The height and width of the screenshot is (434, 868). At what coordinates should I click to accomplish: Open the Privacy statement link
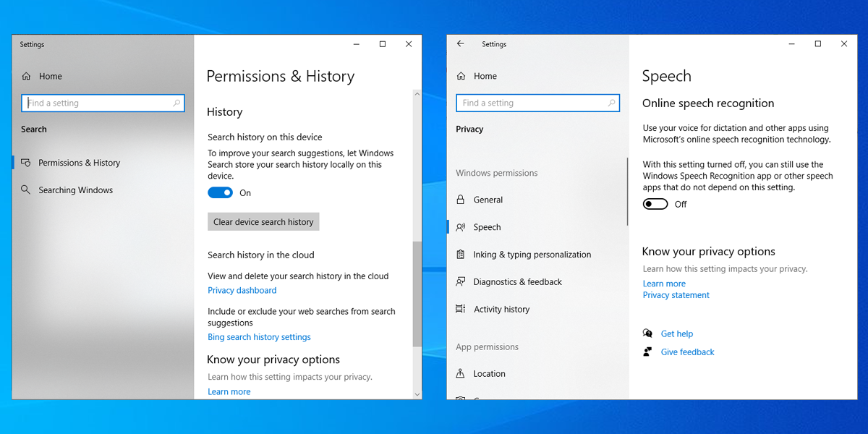[676, 295]
